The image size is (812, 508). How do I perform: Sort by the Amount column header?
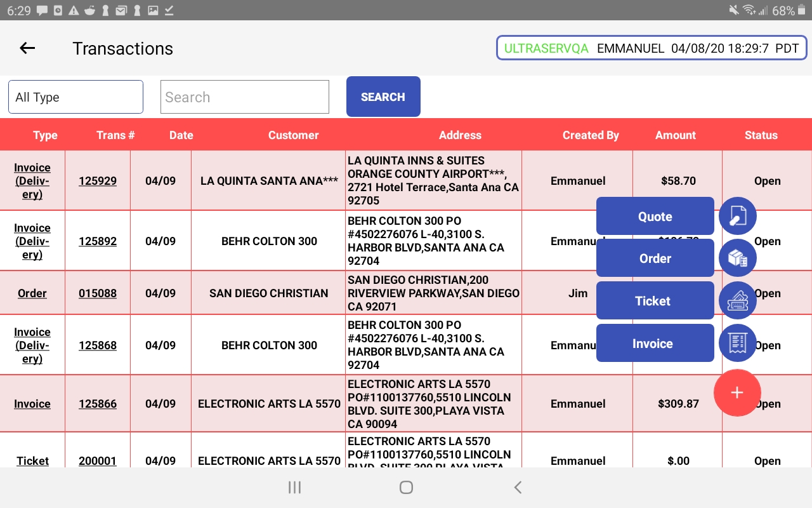[676, 135]
